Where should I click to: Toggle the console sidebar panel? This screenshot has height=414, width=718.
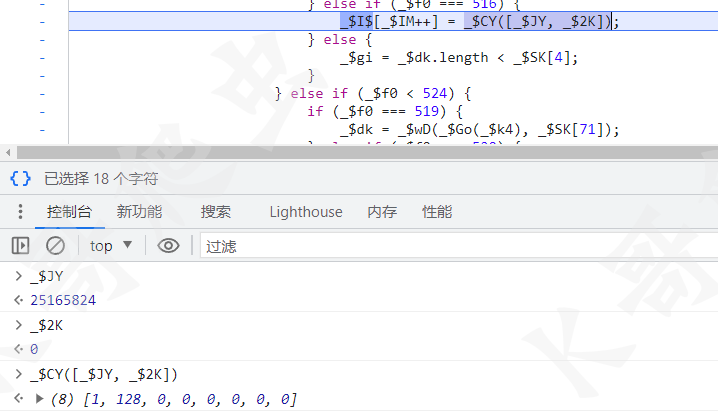pos(20,246)
